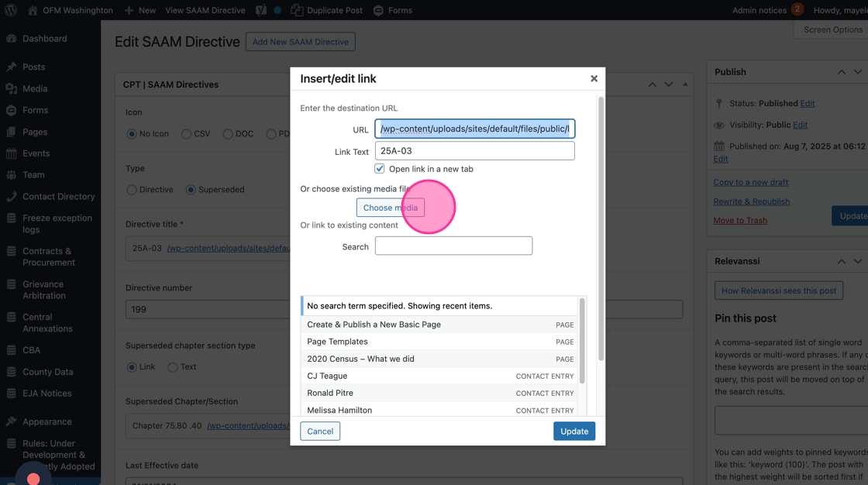Screen dimensions: 868x485
Task: Click Duplicate Post in admin bar
Action: tap(327, 10)
